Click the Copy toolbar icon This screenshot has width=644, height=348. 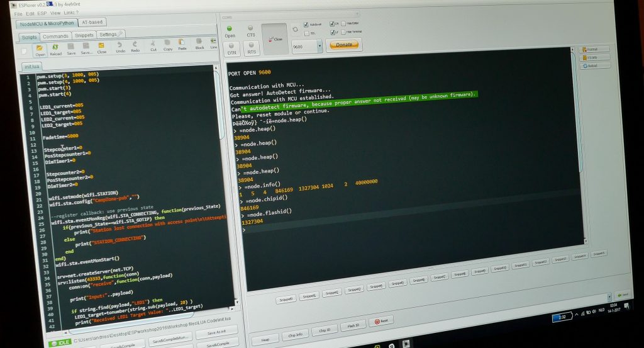[x=167, y=45]
